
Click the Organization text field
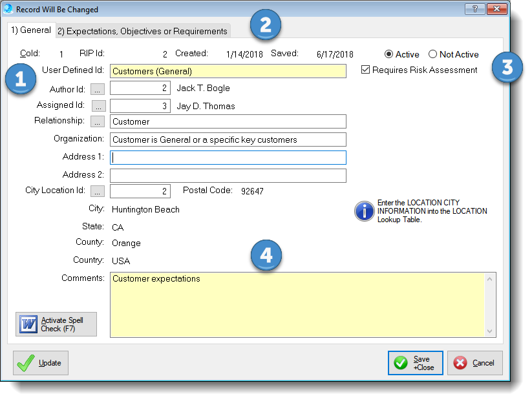[226, 139]
